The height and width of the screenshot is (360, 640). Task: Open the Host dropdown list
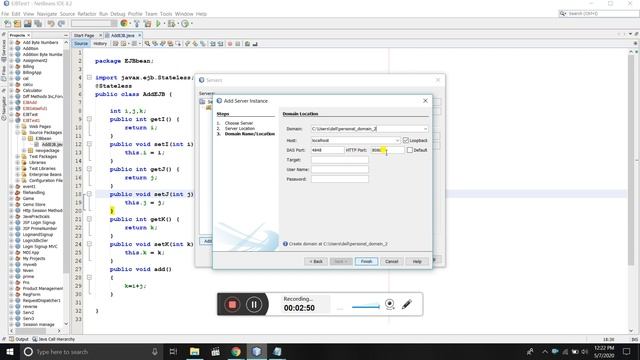pyautogui.click(x=397, y=140)
